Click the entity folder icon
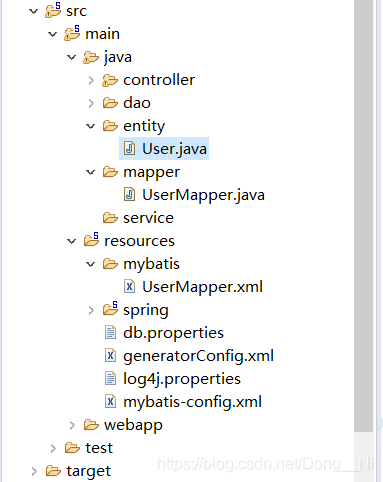This screenshot has height=482, width=383. coord(110,126)
